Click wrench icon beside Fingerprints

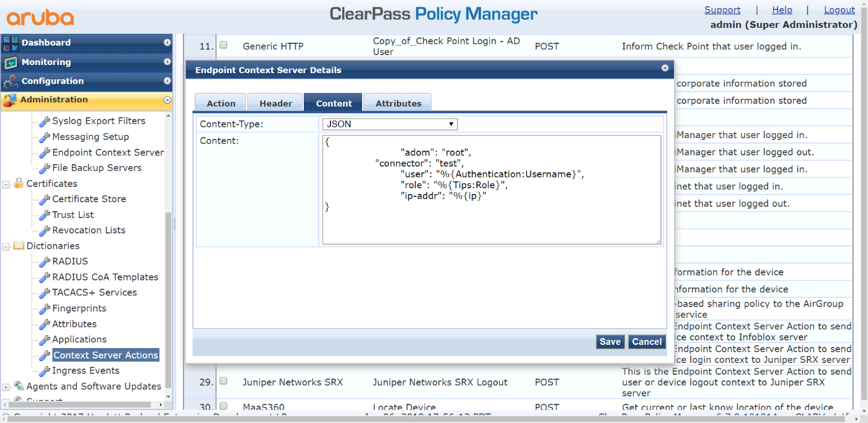click(x=45, y=308)
